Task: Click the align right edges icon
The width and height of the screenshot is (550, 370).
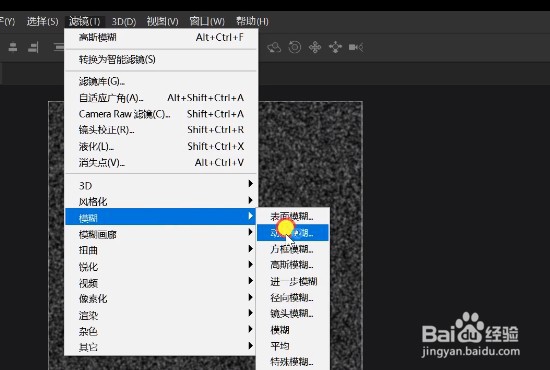Action: [x=33, y=47]
